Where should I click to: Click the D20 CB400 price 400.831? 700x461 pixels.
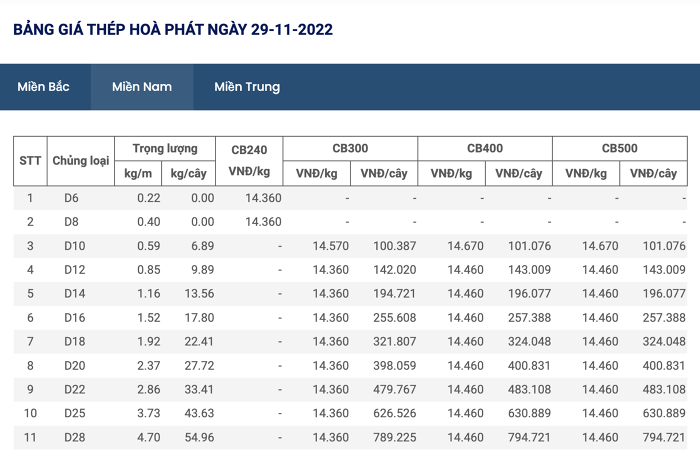tap(529, 365)
